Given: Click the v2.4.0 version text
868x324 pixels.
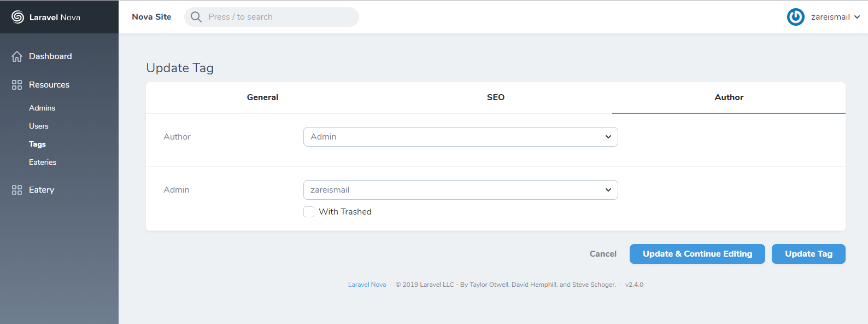Looking at the screenshot, I should [x=634, y=285].
